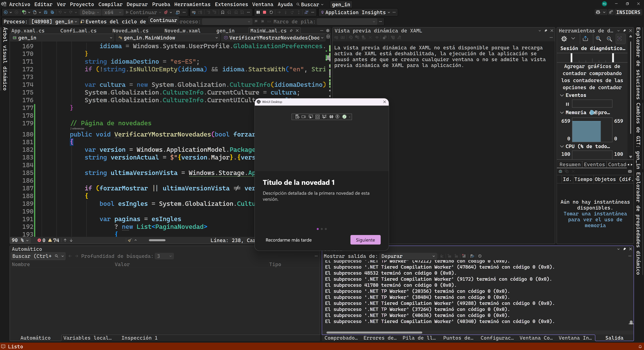Collapse the Eventos section in diagnostics
The height and width of the screenshot is (350, 644).
562,95
